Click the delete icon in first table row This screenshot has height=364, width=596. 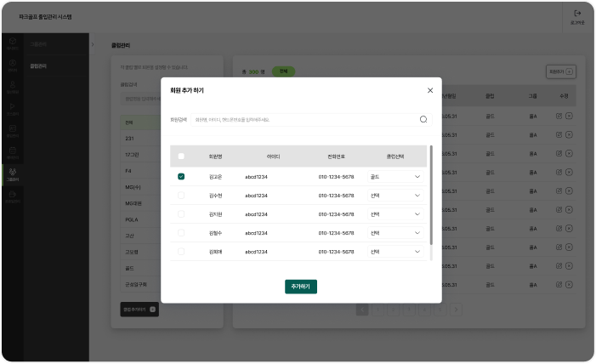click(x=569, y=115)
